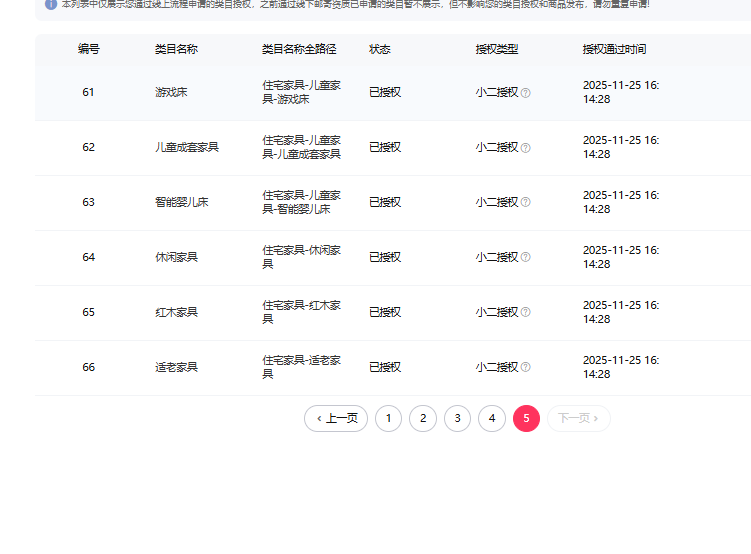Jump to page 2 in pagination
751x554 pixels.
point(423,418)
